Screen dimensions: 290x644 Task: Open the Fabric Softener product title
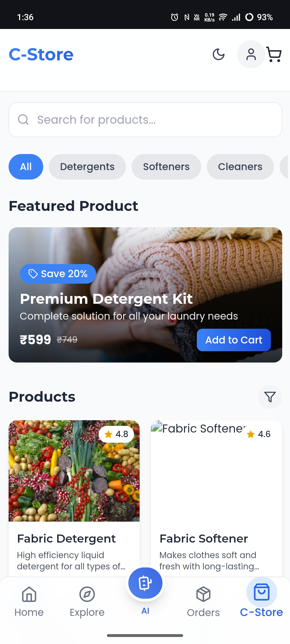click(x=204, y=539)
